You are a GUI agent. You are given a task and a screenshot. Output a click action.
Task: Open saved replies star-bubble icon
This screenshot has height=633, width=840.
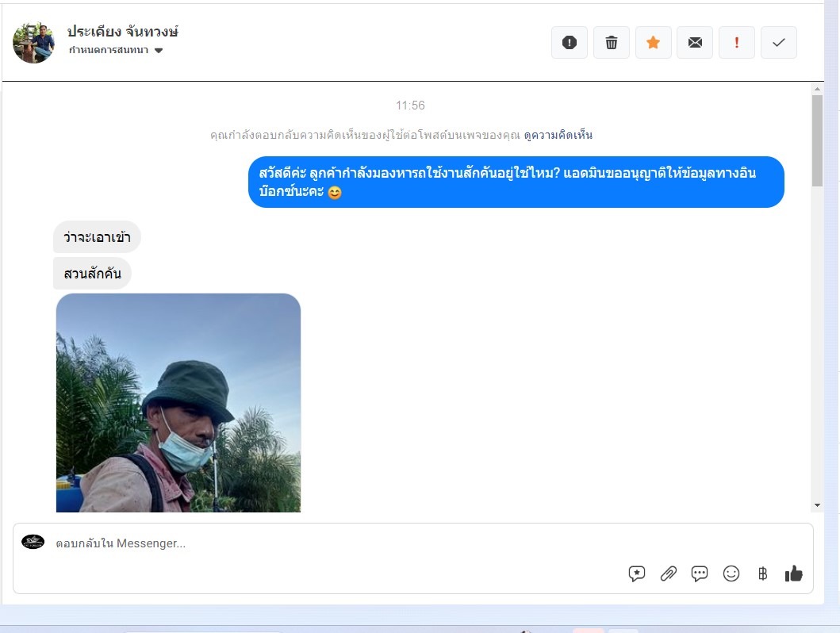tap(636, 574)
